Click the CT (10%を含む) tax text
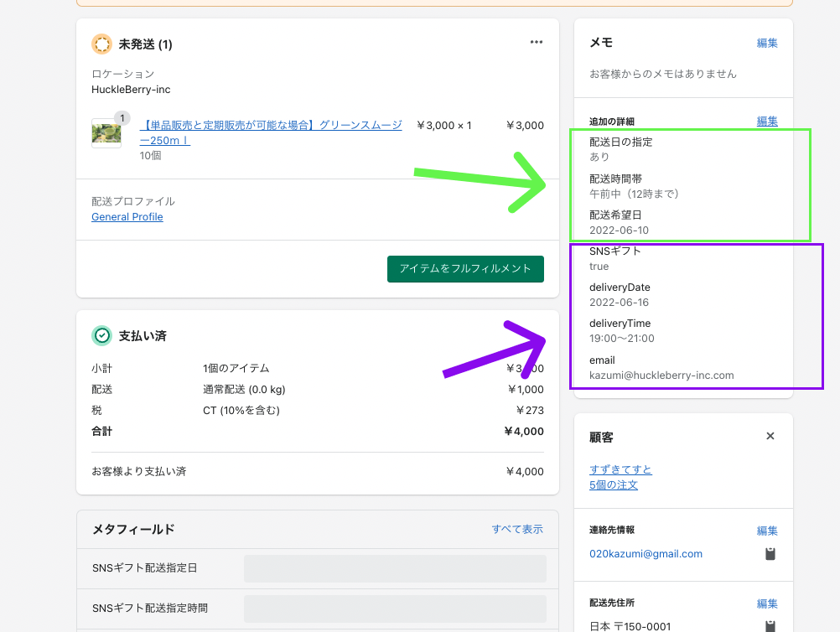 tap(241, 410)
